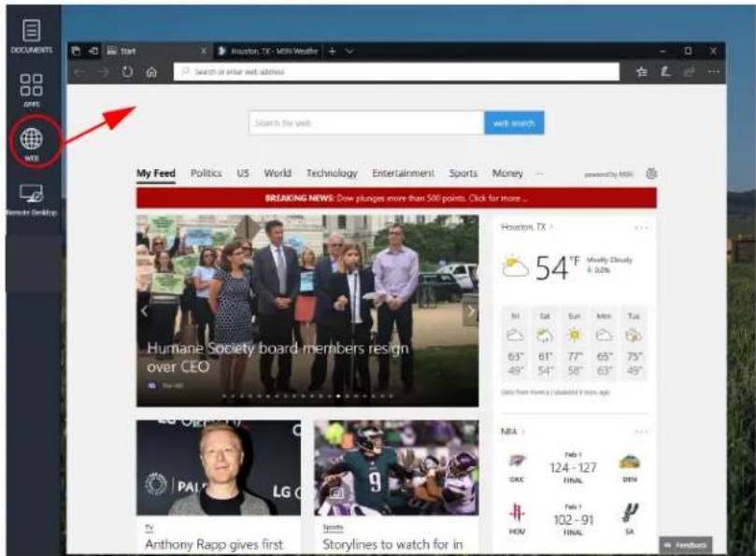Screen dimensions: 756x556
Task: Switch to the Start tab
Action: [x=157, y=50]
